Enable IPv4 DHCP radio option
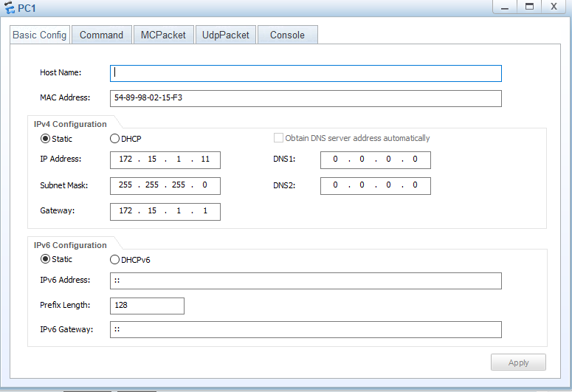The height and width of the screenshot is (392, 572). pyautogui.click(x=114, y=138)
